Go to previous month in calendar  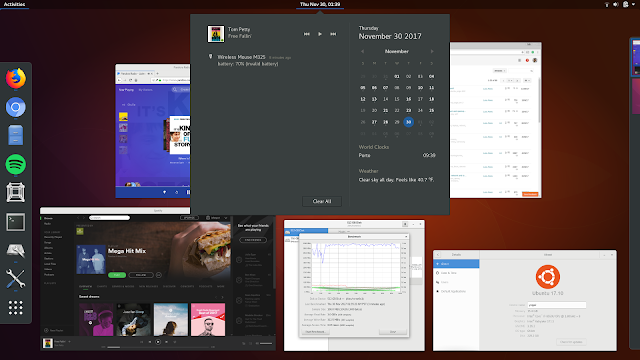(x=362, y=51)
